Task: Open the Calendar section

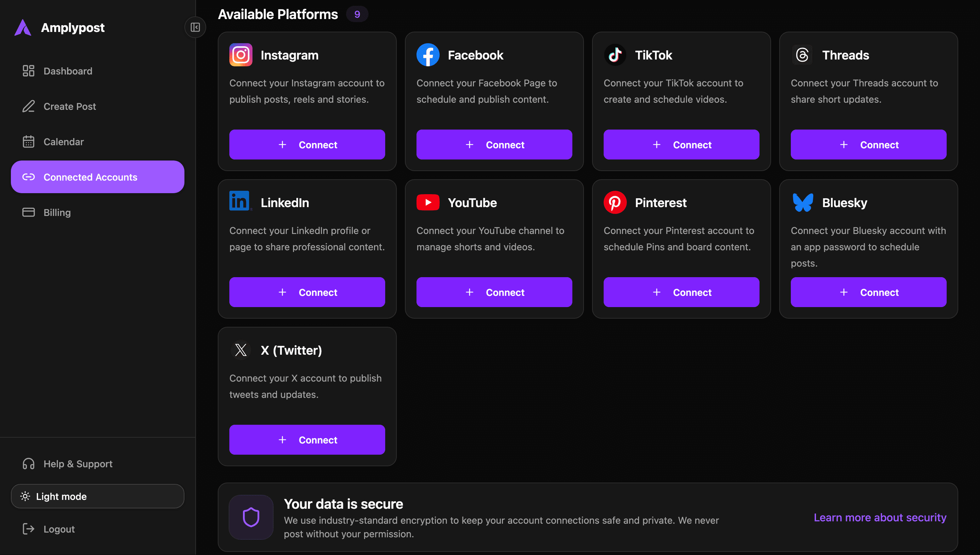Action: point(98,142)
